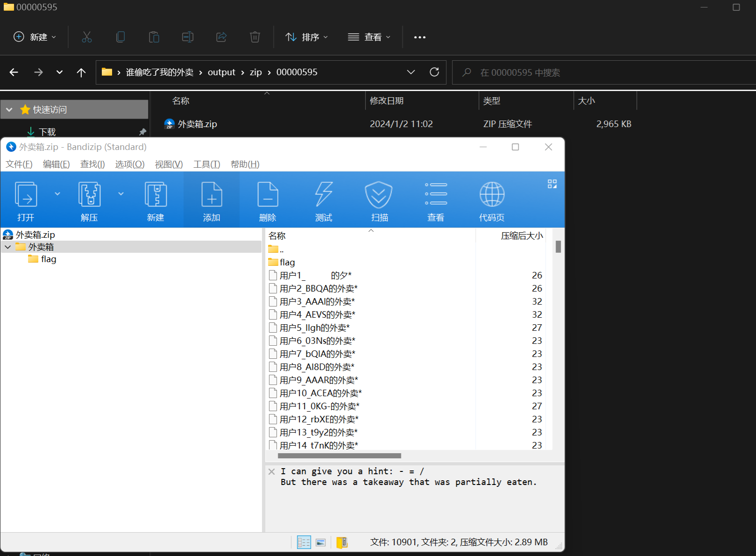The height and width of the screenshot is (556, 756).
Task: Click the Bandizip Open (打开) icon
Action: [x=26, y=194]
